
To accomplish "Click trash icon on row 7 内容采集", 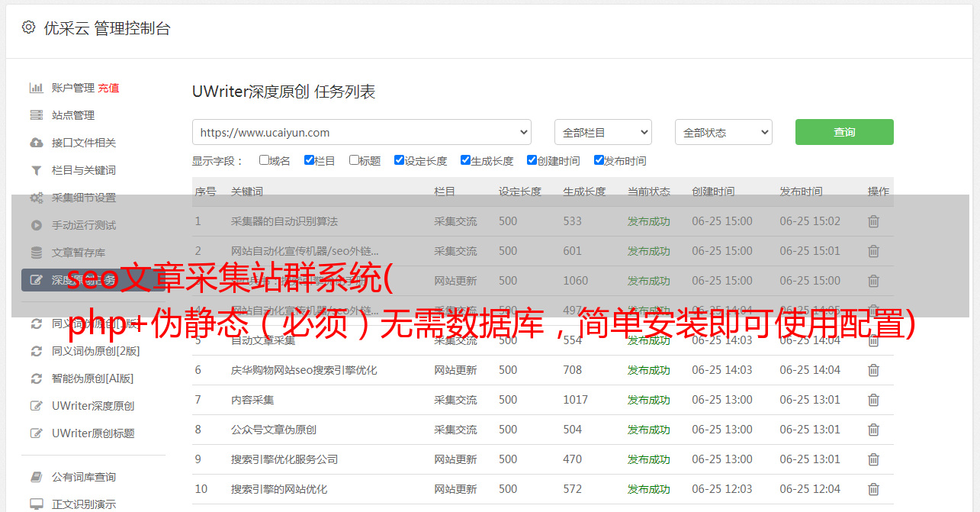I will pos(874,400).
